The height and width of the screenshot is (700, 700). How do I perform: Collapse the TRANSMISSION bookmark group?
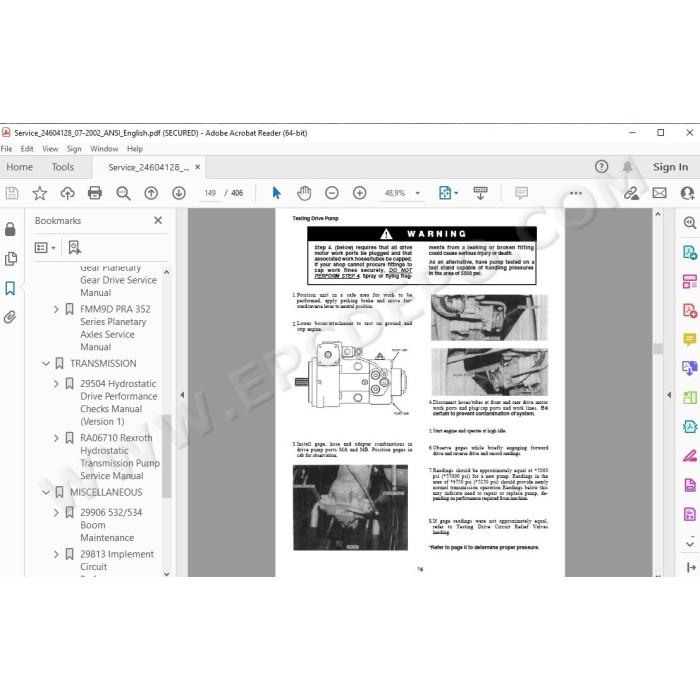tap(46, 363)
